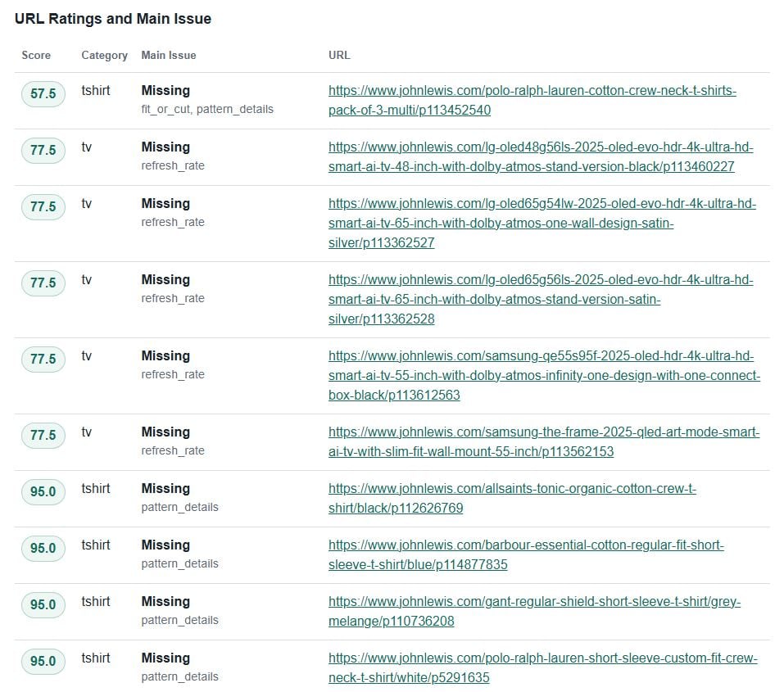Viewport: 784px width, 692px height.
Task: Click the 77.5 score for lg-oled65g54lw row
Action: (43, 206)
